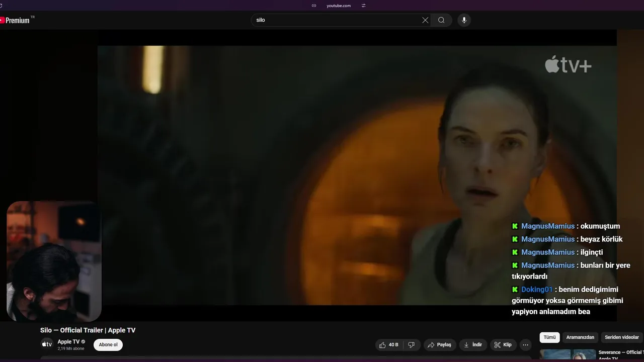The height and width of the screenshot is (362, 644).
Task: Click the video title Silo — Official Trailer
Action: pyautogui.click(x=88, y=330)
